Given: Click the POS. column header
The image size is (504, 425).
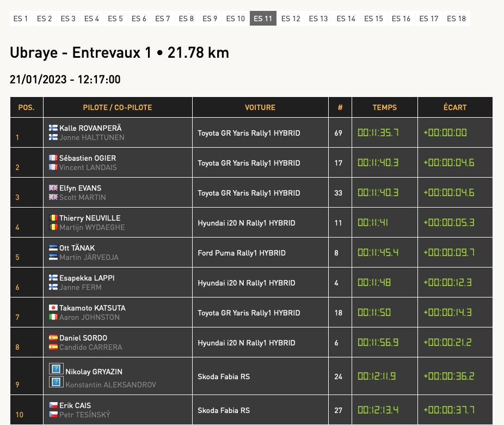Looking at the screenshot, I should pyautogui.click(x=27, y=107).
